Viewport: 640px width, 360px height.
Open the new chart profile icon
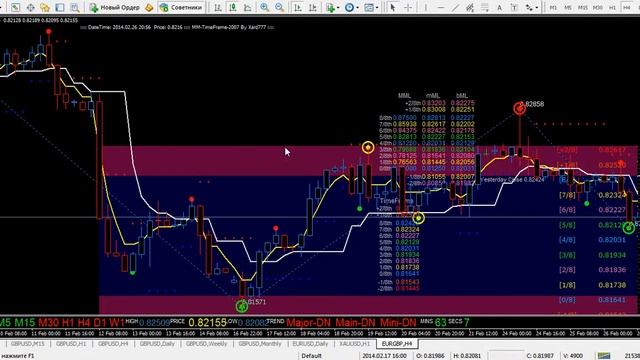pyautogui.click(x=16, y=7)
